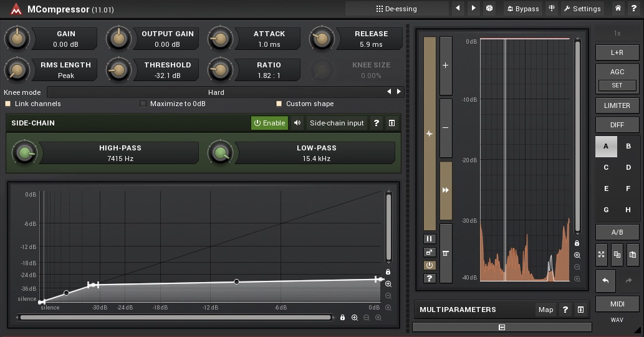644x337 pixels.
Task: Select preset slot C
Action: [x=606, y=167]
